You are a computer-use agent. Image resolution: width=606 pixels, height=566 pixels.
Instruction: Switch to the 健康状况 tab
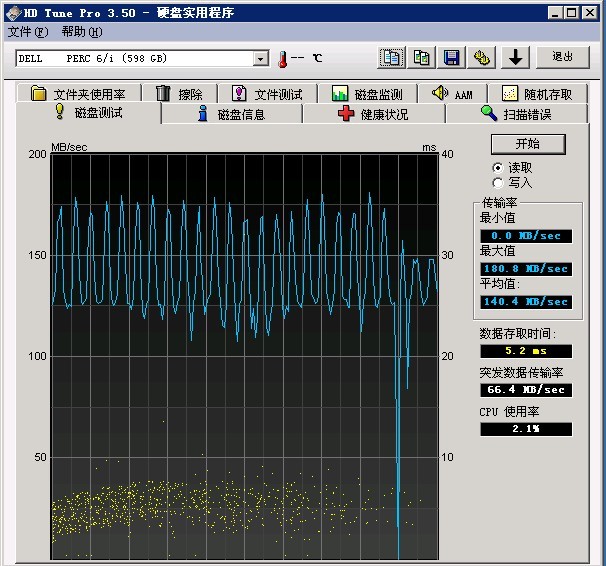374,114
